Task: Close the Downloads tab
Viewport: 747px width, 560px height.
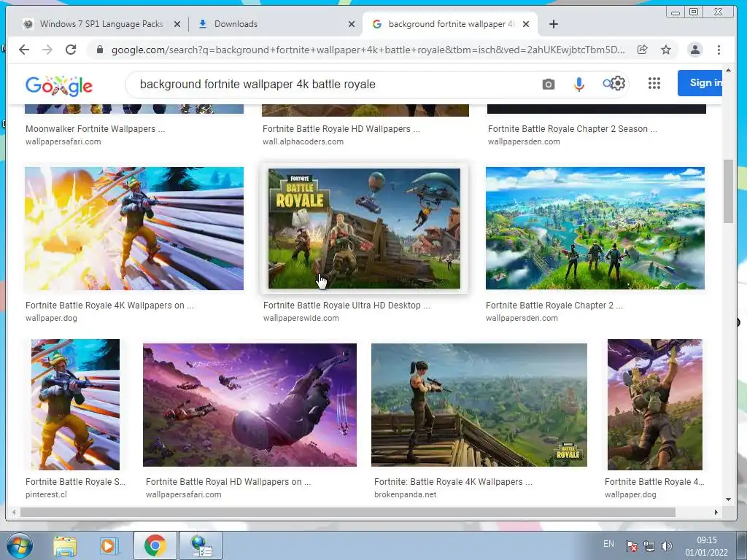Action: (352, 24)
